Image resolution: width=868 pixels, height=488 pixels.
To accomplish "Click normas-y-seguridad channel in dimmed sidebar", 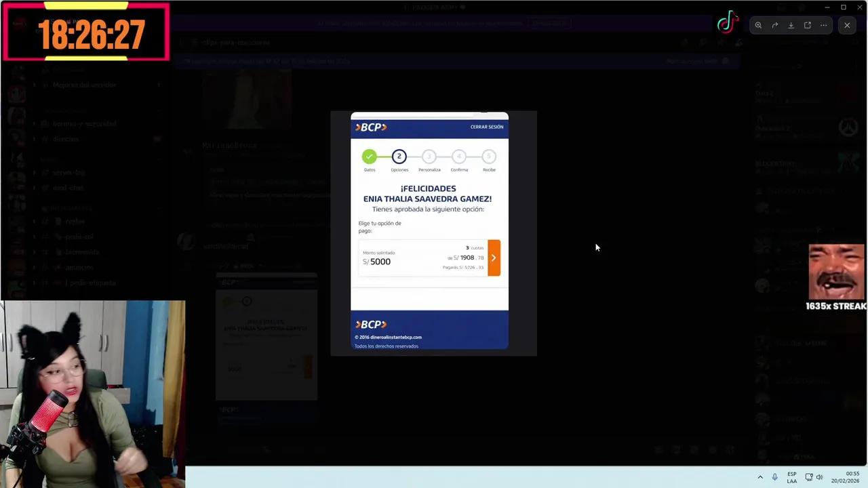I will tap(85, 124).
